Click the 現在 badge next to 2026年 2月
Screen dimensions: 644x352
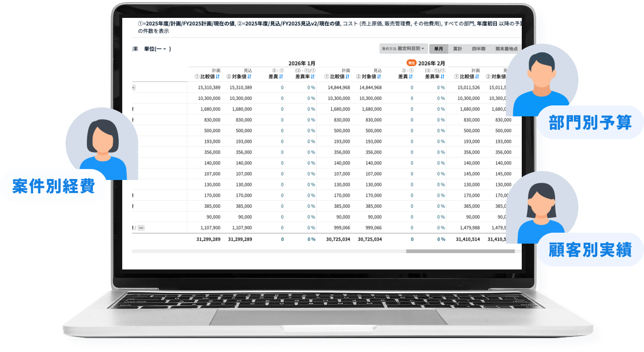click(x=411, y=63)
